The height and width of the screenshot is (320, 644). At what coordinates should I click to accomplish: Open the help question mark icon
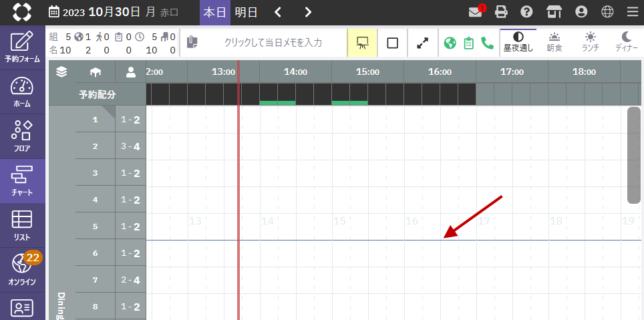click(x=526, y=12)
